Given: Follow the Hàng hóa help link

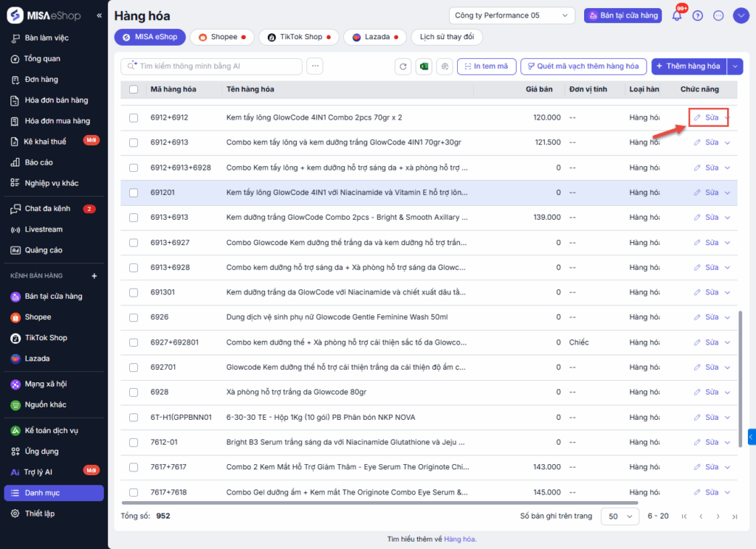Looking at the screenshot, I should coord(459,539).
